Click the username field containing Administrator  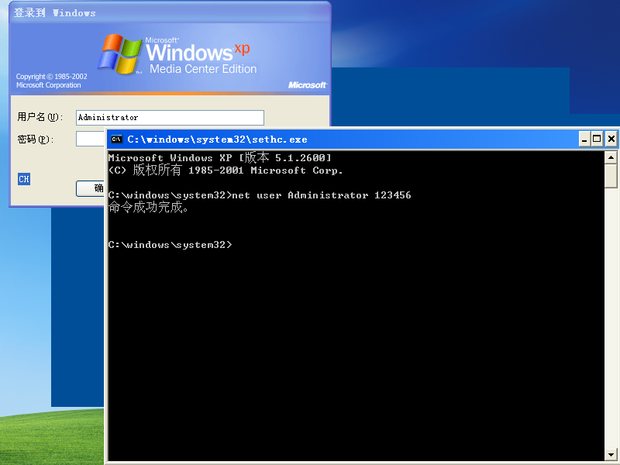click(x=170, y=117)
